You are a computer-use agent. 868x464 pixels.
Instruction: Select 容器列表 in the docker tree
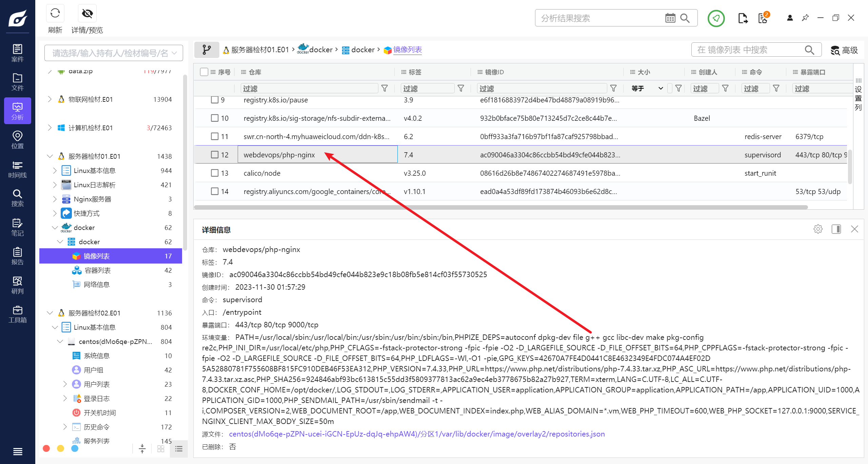[97, 270]
